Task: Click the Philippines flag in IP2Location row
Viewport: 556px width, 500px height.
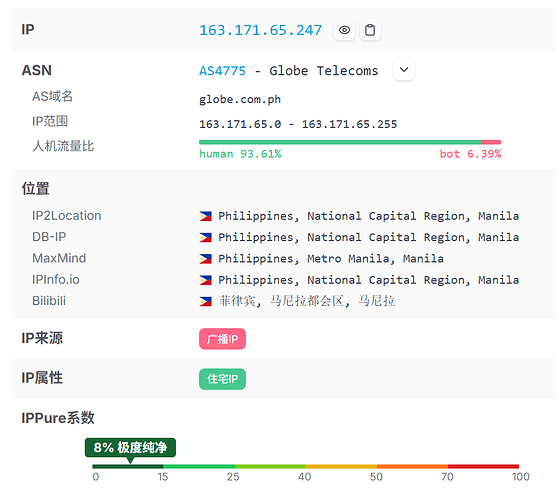Action: pyautogui.click(x=206, y=216)
